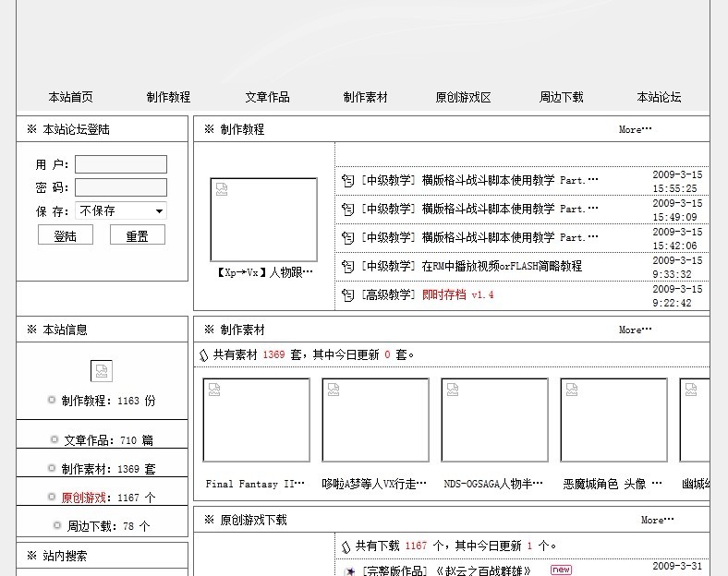
Task: Open the Final Fantasy II… caption link
Action: point(255,485)
